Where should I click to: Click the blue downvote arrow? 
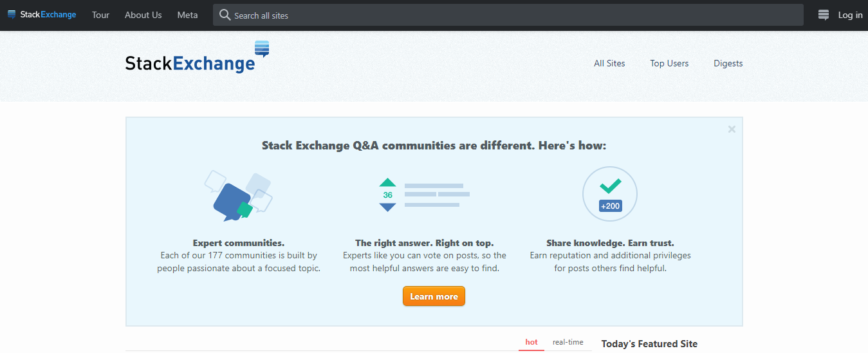click(x=387, y=207)
